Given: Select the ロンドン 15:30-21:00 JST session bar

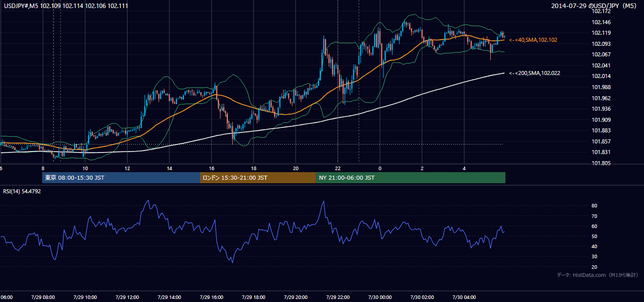Looking at the screenshot, I should tap(258, 178).
